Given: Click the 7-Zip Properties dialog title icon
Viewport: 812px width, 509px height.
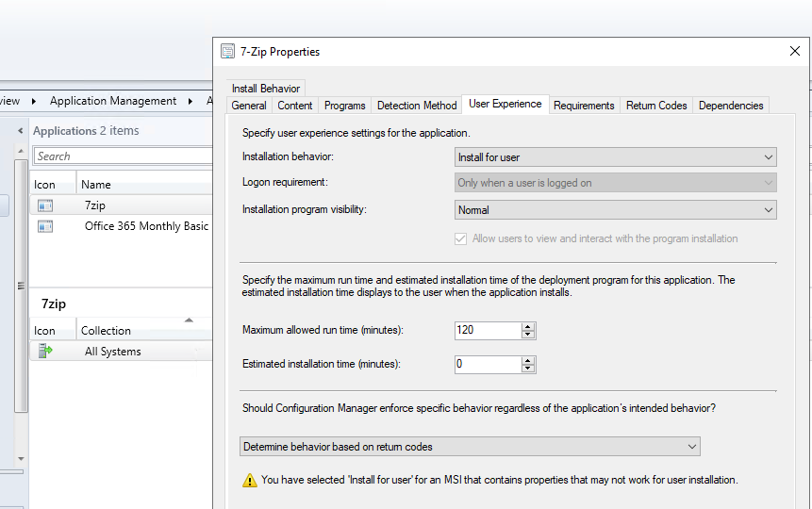Looking at the screenshot, I should pos(228,51).
